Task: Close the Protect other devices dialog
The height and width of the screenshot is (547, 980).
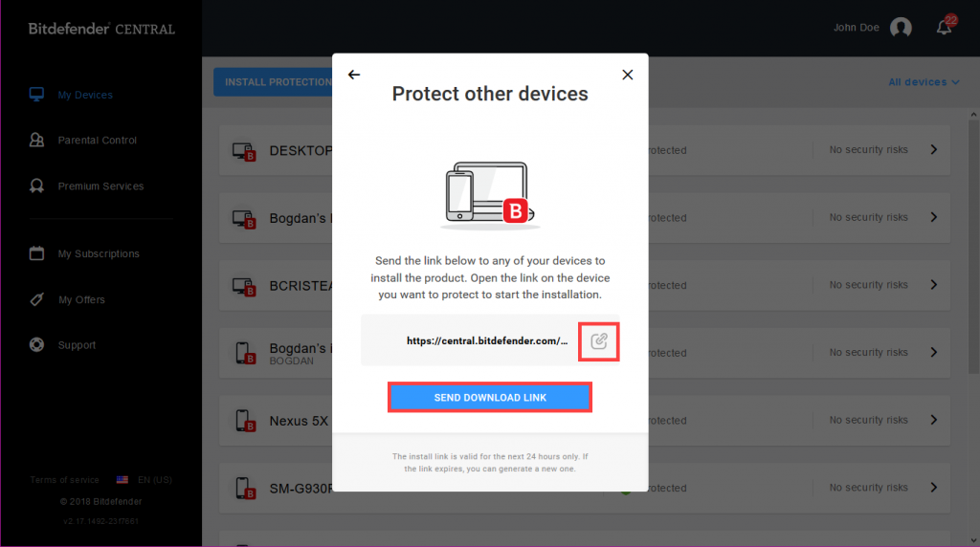Action: coord(628,75)
